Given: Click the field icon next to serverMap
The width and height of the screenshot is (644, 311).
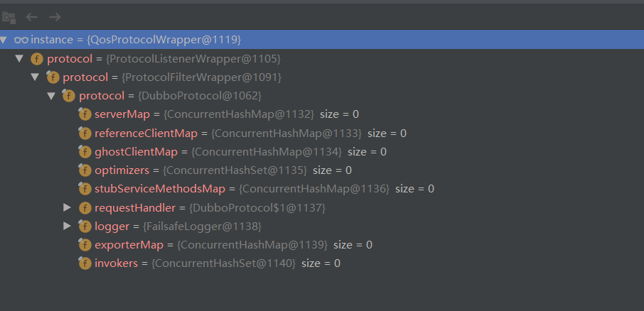Looking at the screenshot, I should pos(85,114).
